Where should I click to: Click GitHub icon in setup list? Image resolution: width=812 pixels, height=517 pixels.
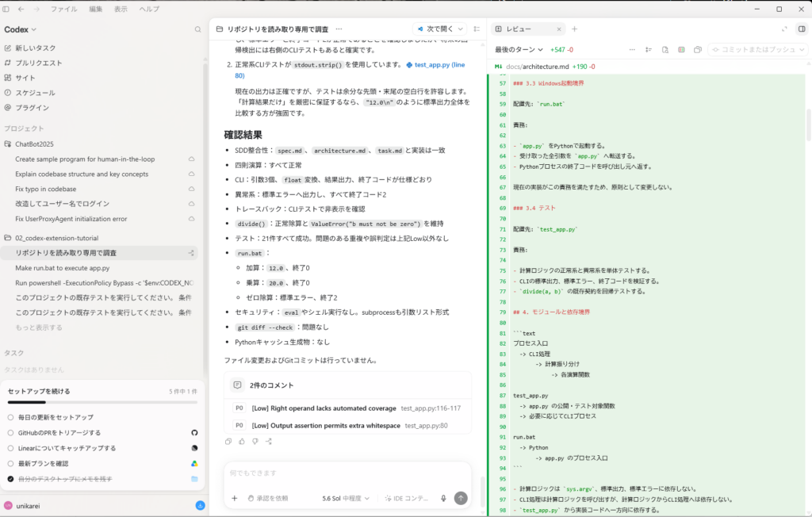click(194, 433)
